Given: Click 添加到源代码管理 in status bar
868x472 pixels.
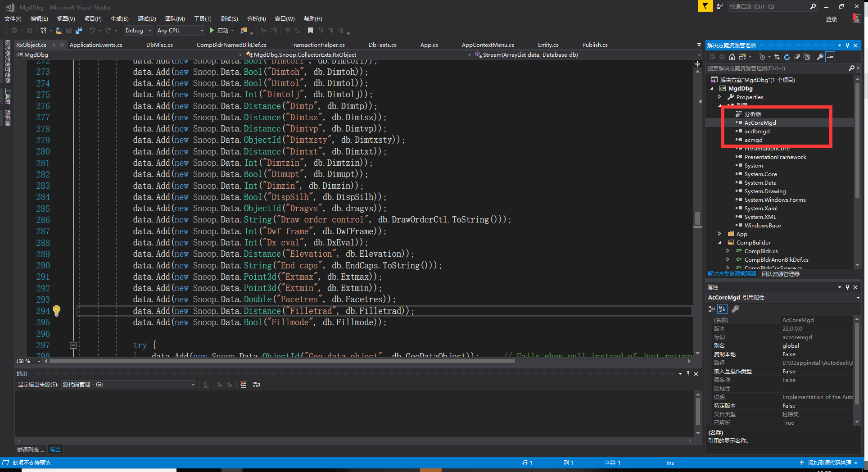Looking at the screenshot, I should coord(829,463).
